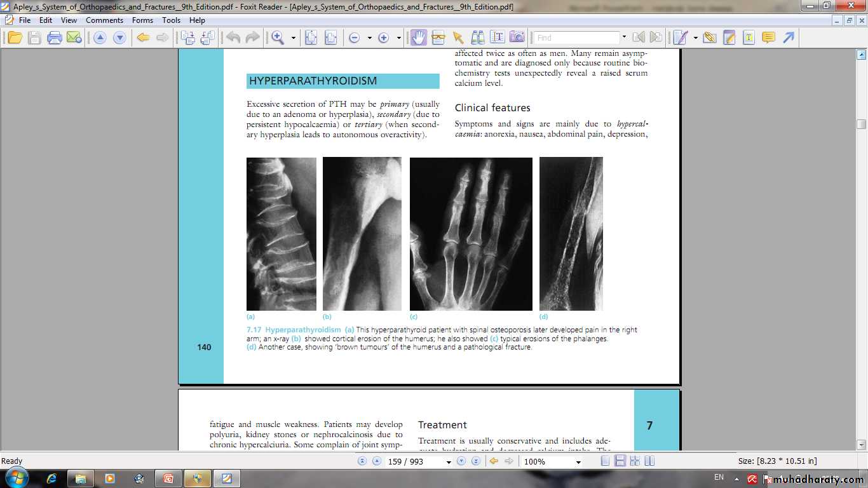Open the Forms menu
Screen dimensions: 868x488
(142, 20)
